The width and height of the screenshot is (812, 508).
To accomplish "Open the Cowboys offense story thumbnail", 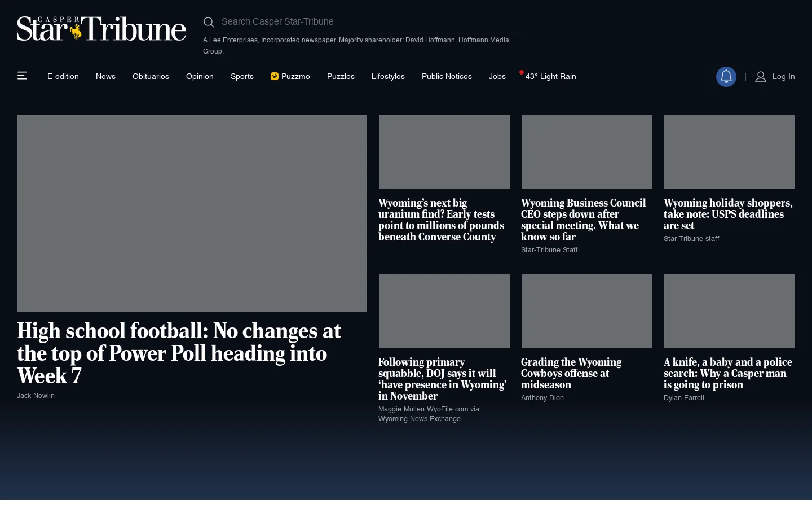I will click(587, 311).
